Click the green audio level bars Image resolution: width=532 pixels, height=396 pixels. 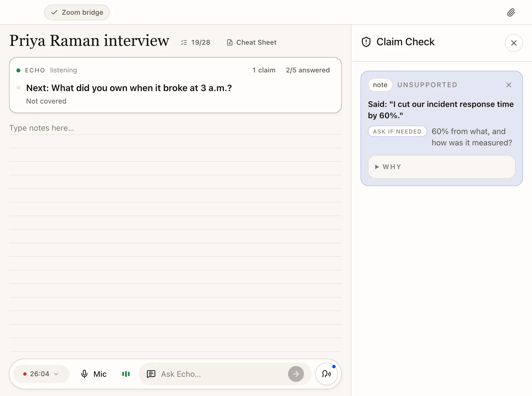[x=126, y=374]
